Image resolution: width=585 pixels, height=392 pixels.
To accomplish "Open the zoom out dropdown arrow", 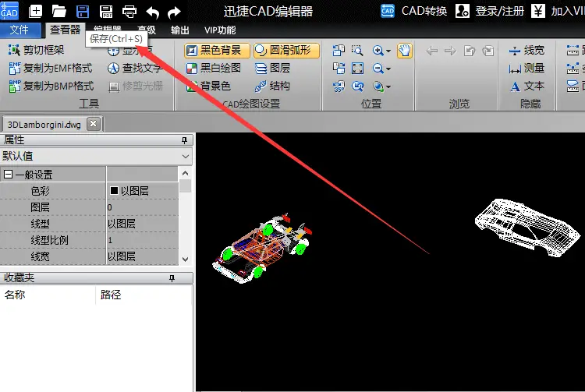I will point(388,69).
